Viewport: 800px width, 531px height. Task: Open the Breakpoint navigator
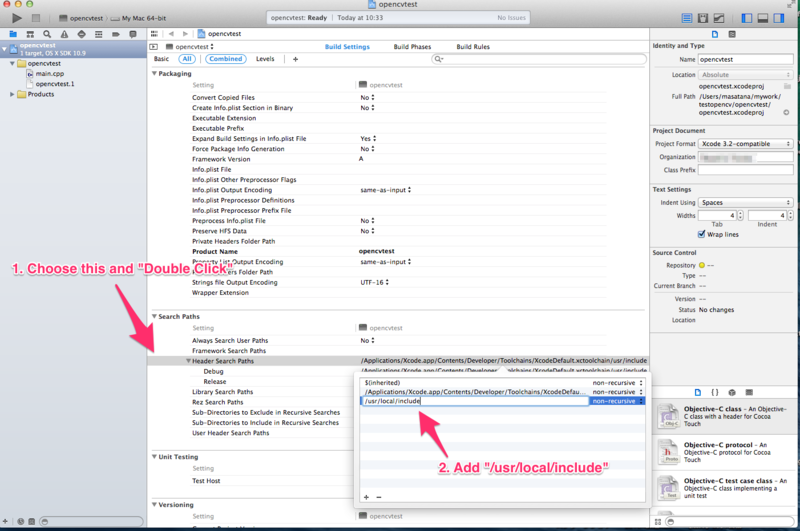click(x=116, y=34)
